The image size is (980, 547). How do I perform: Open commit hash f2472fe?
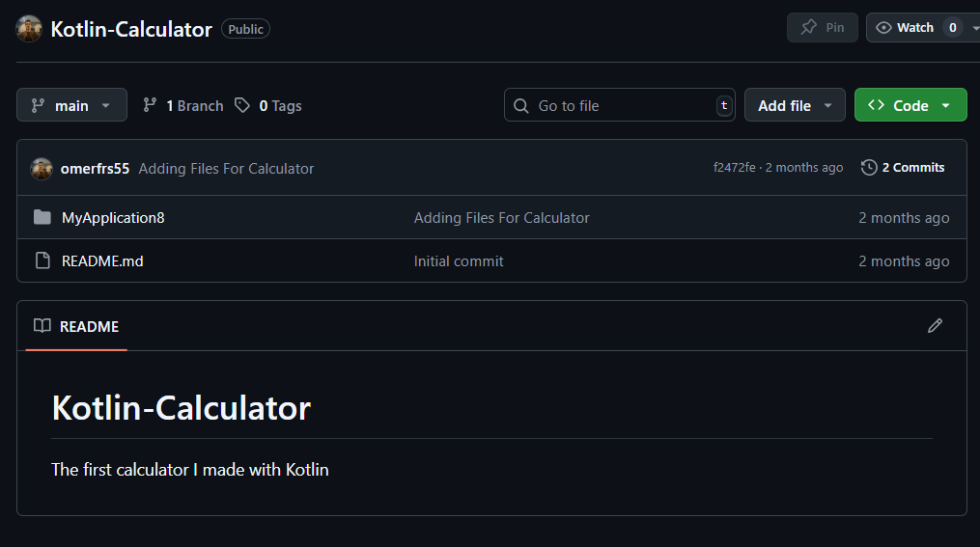click(x=735, y=167)
